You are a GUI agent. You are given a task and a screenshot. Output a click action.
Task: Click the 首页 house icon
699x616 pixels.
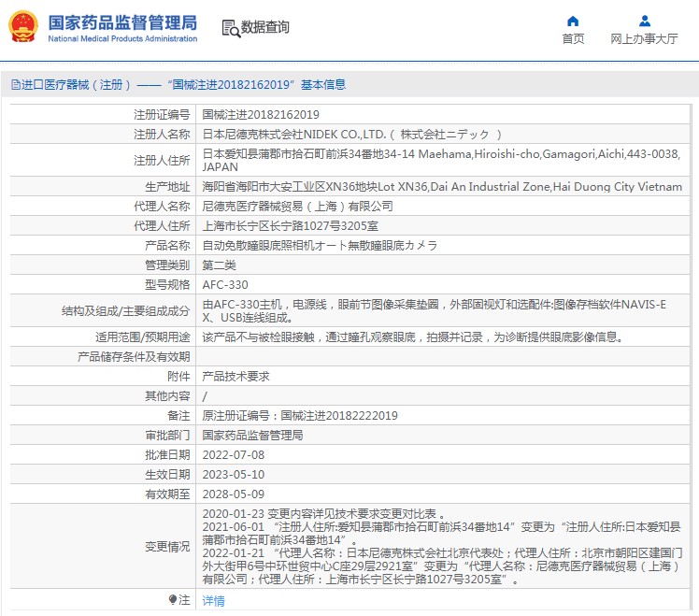pos(573,21)
